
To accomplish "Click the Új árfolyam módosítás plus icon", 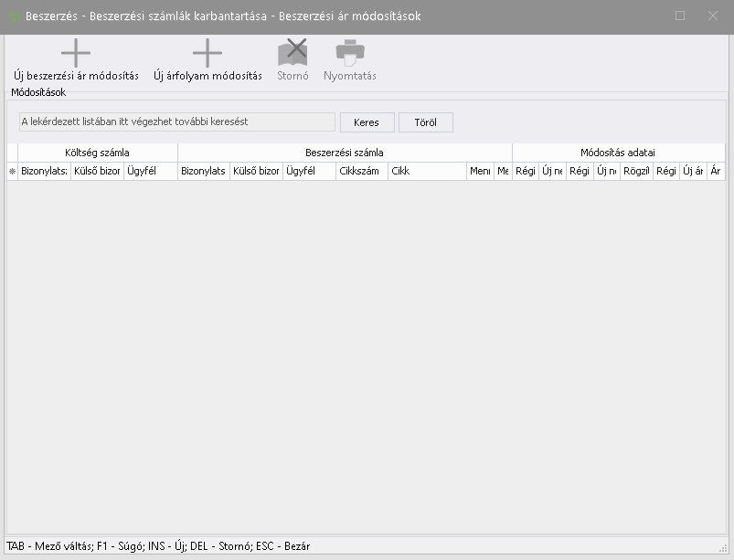I will pos(207,53).
